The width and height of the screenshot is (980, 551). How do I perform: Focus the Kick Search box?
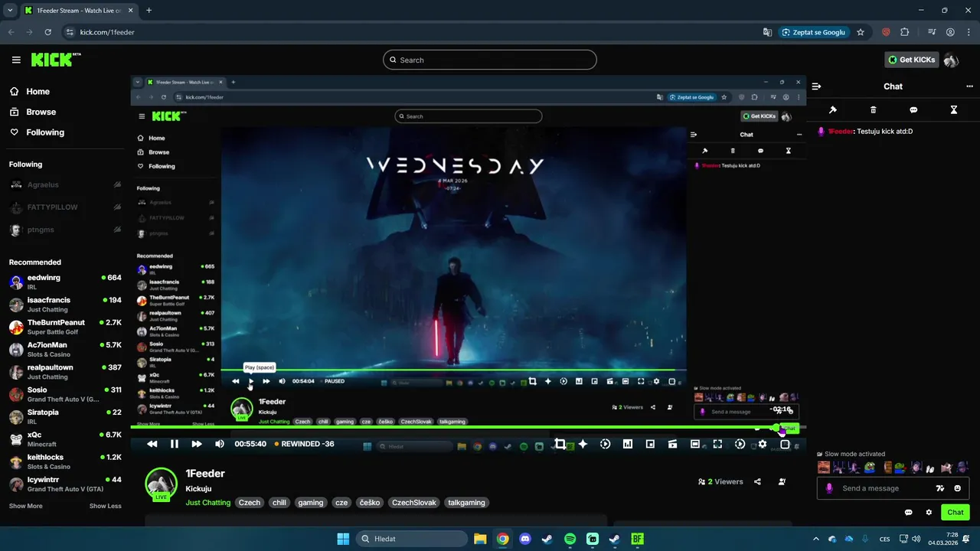tap(490, 60)
